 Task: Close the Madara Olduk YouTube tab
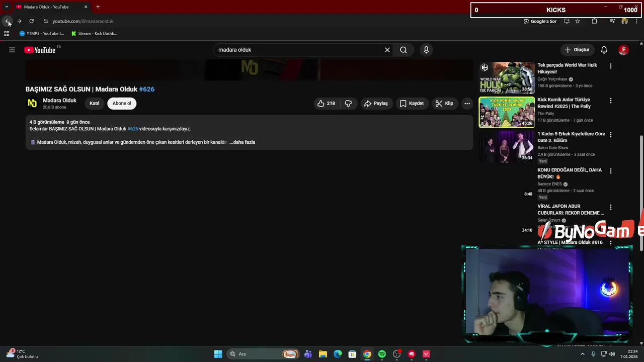(86, 7)
